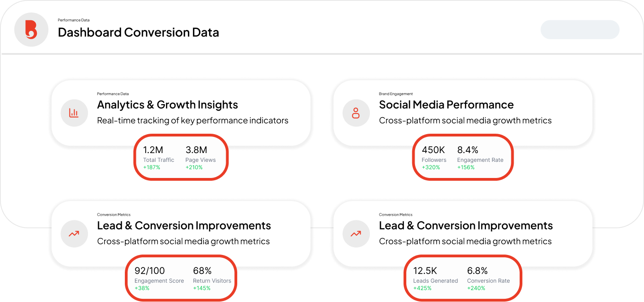The image size is (644, 302).
Task: Open the Social Media Performance heading
Action: [446, 105]
